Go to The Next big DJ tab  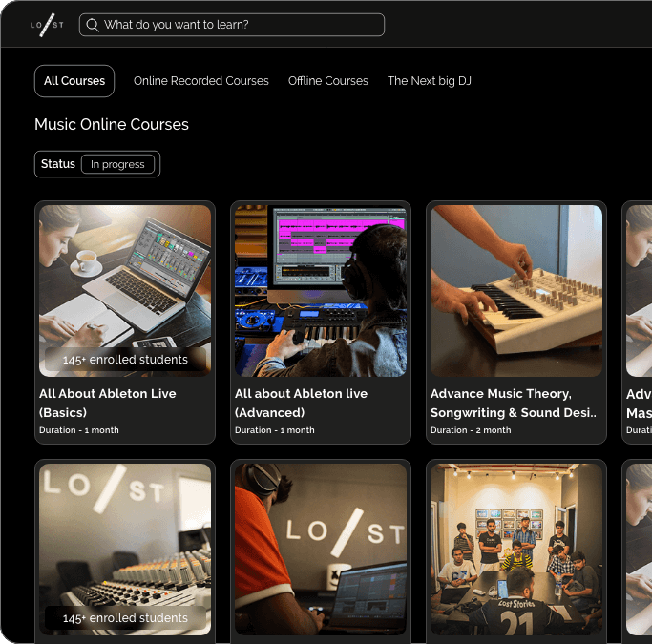click(x=430, y=81)
